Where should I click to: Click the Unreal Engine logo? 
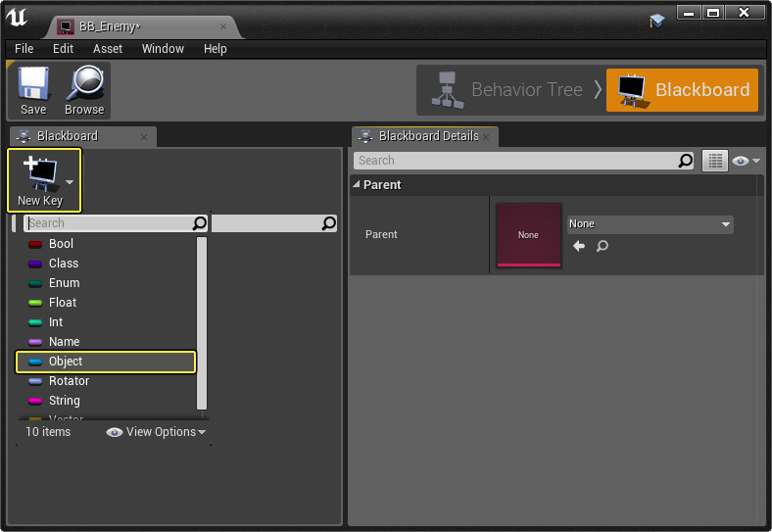(x=17, y=18)
